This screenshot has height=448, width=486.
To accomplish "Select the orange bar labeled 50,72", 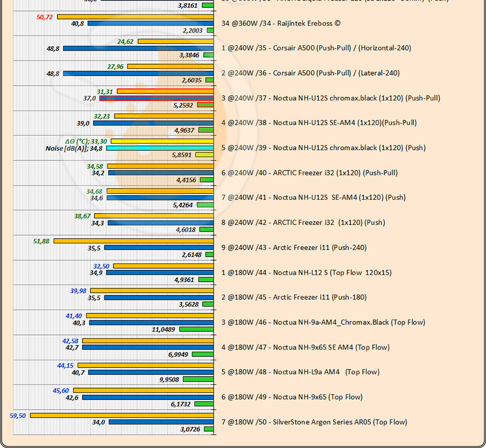I will 136,17.
